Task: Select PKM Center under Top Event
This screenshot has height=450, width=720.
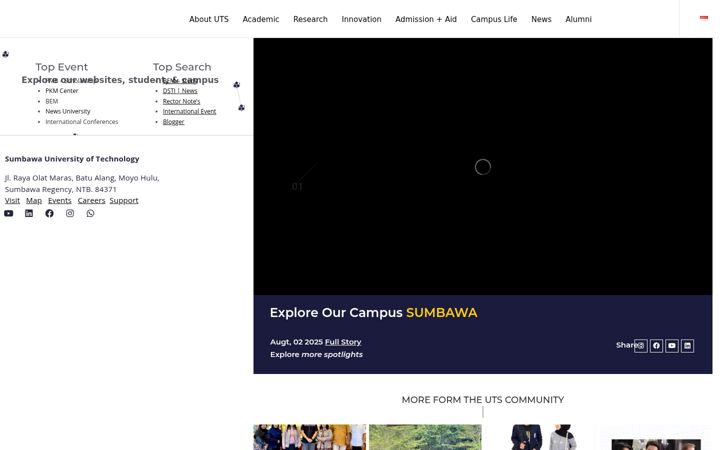Action: point(62,91)
